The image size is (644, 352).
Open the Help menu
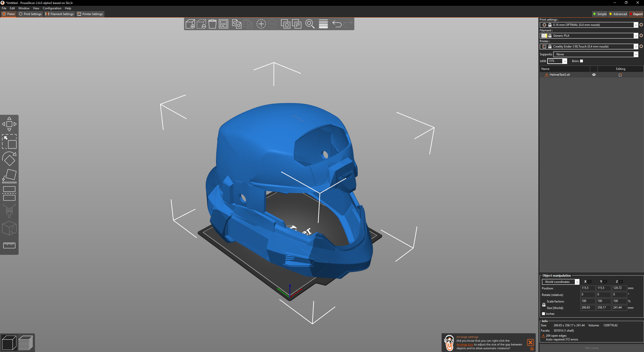(68, 8)
